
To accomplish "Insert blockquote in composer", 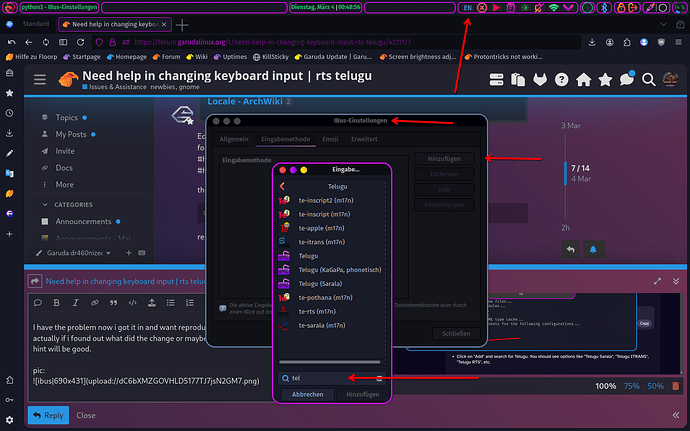I will point(114,302).
